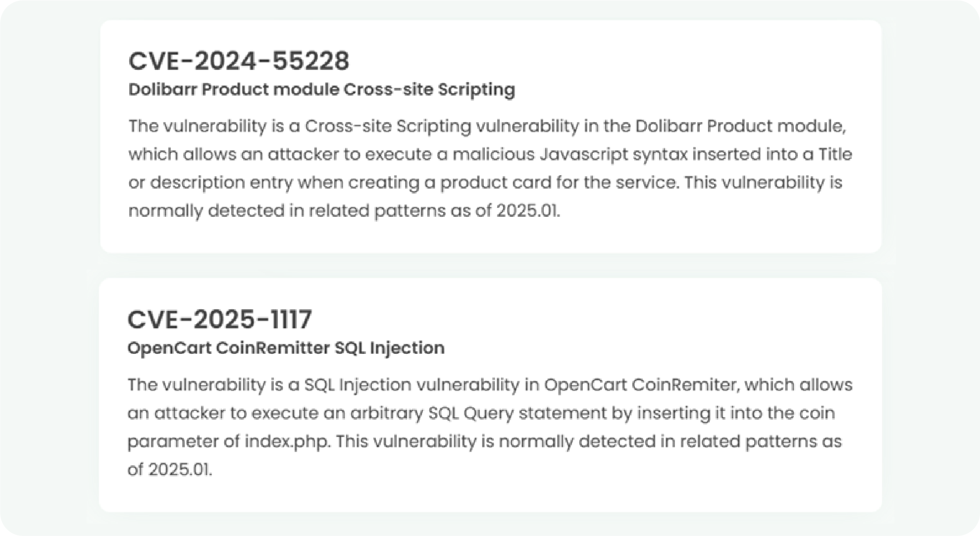Click the Dolibarr description paragraph's first line

click(x=487, y=127)
